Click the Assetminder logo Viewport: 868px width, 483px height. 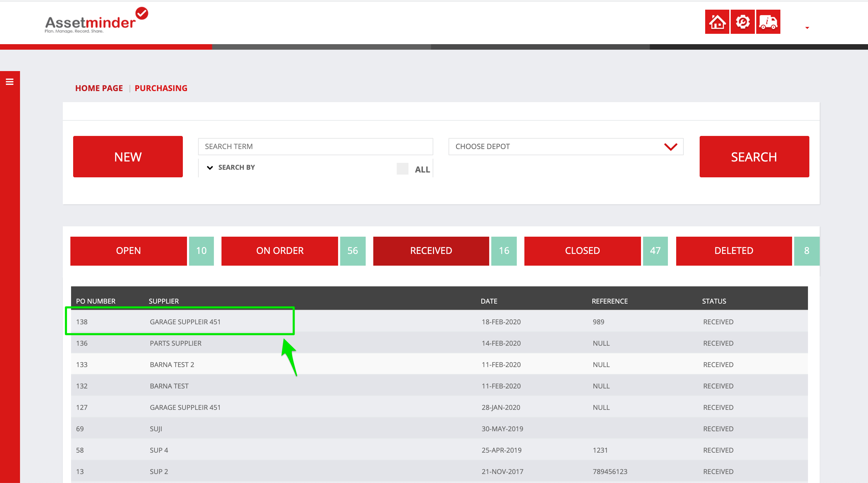(x=96, y=20)
